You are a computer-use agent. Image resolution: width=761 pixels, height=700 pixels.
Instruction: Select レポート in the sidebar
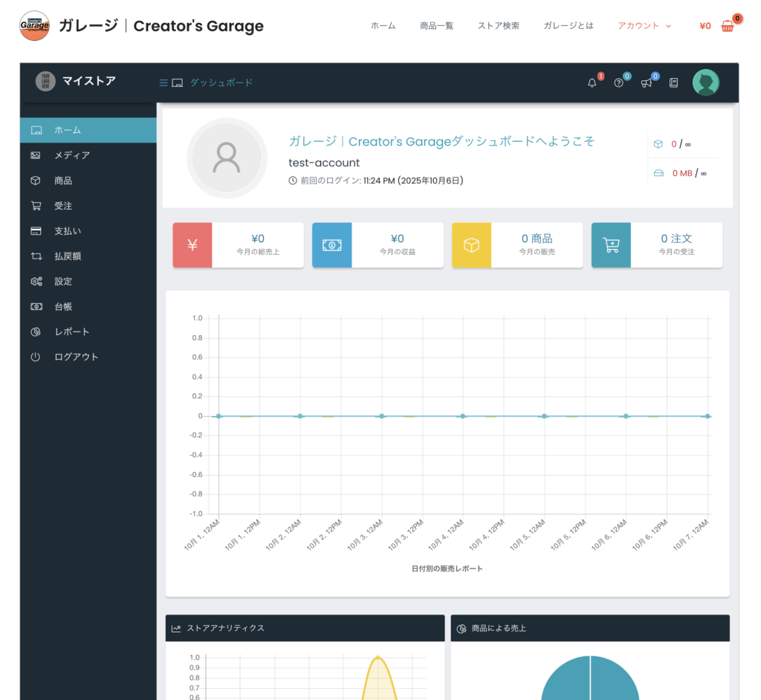71,331
